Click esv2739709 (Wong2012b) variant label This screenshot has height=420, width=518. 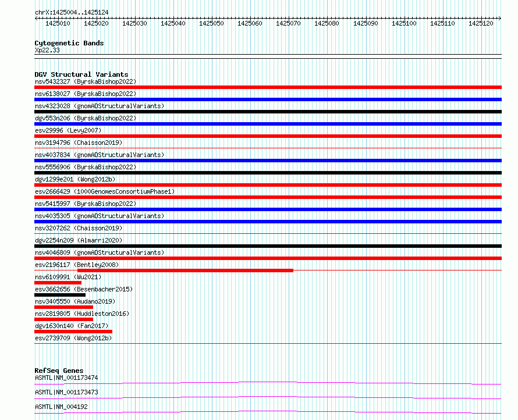pos(73,338)
